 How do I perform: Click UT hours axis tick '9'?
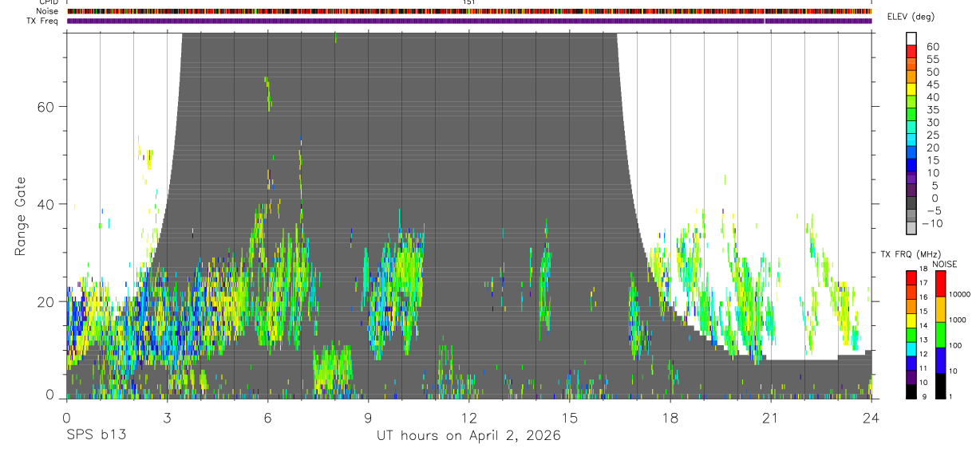tap(368, 417)
